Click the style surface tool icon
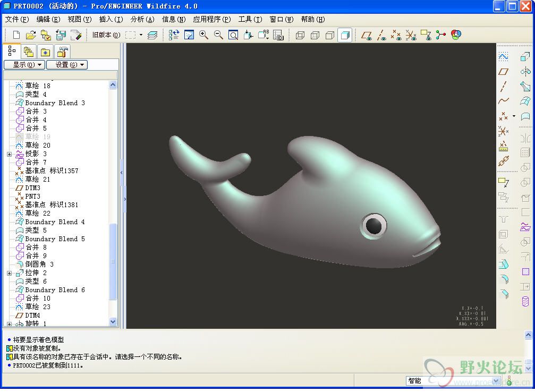Screen dimensions: 535x392 525,116
